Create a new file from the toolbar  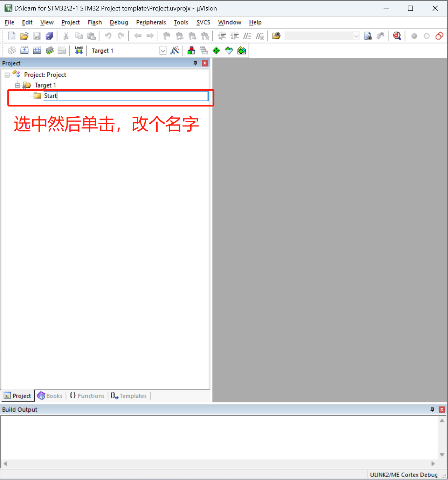click(x=12, y=36)
